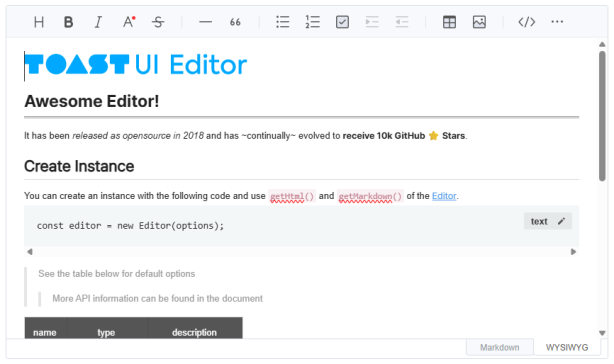Click the vertical scrollbar thumb

602,116
